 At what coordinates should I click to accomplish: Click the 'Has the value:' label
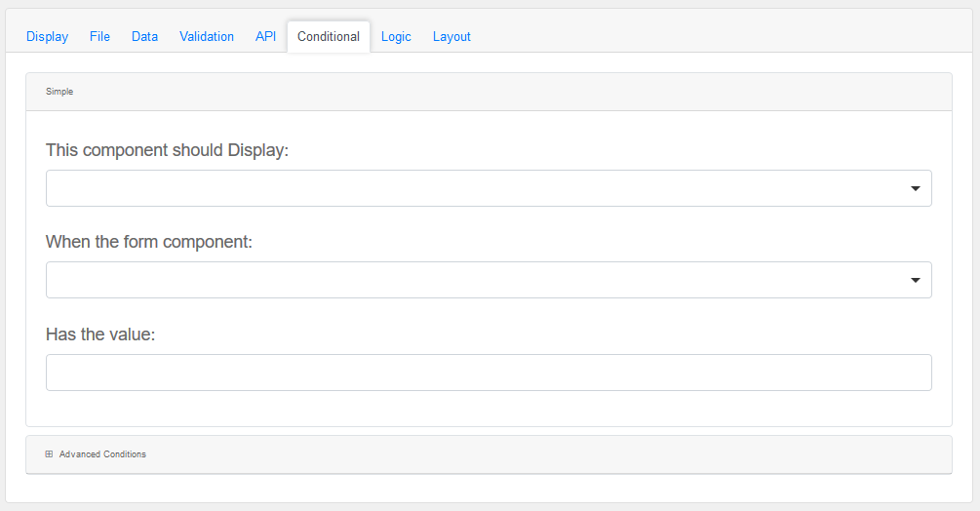point(100,334)
